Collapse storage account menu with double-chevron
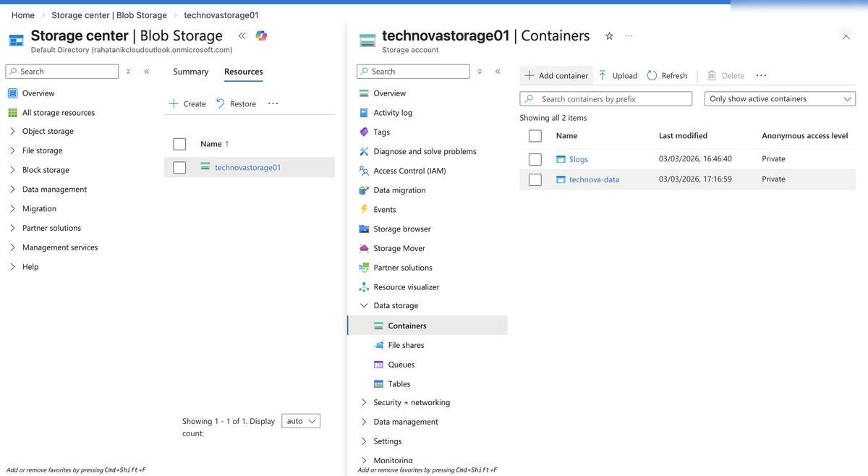The height and width of the screenshot is (476, 868). pyautogui.click(x=498, y=72)
